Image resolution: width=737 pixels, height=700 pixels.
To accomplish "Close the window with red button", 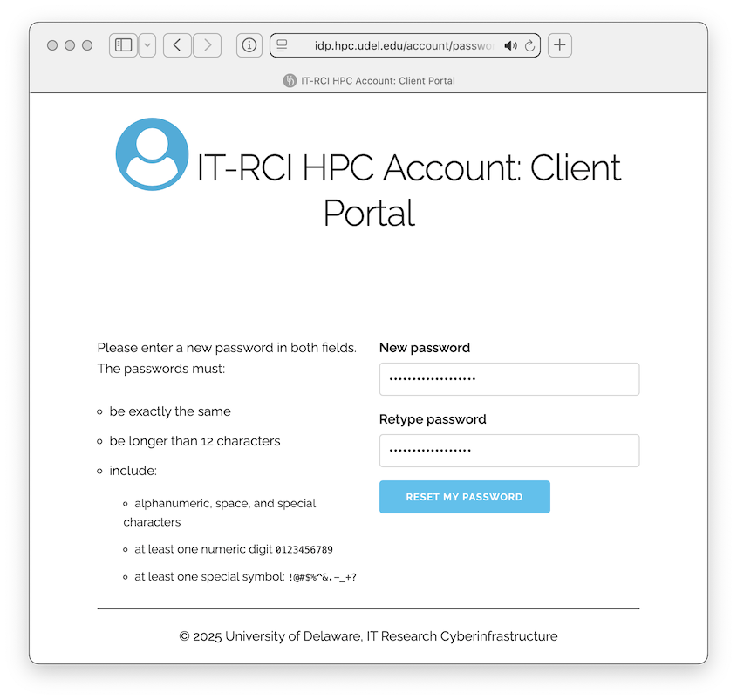I will 52,45.
